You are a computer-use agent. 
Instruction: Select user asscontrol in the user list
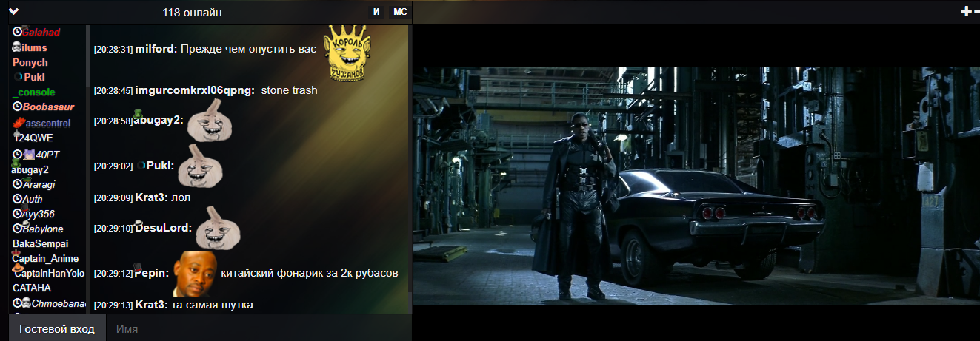(47, 123)
